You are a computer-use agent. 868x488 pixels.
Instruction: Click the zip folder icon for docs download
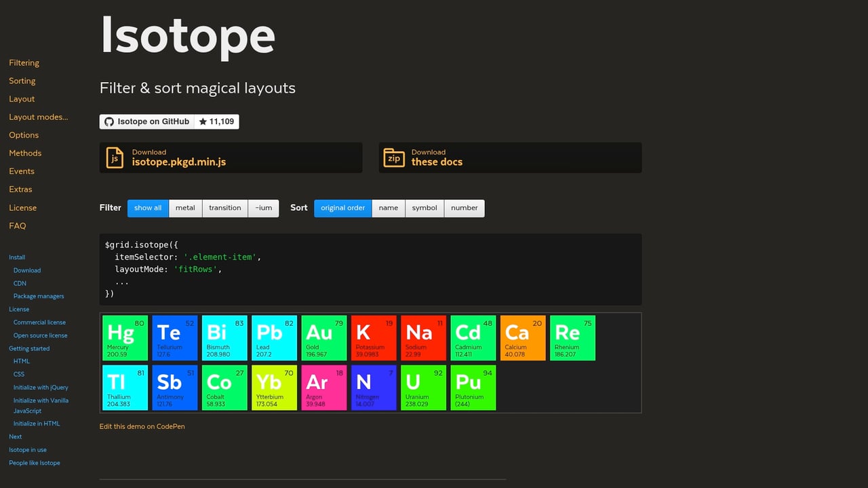pyautogui.click(x=394, y=158)
